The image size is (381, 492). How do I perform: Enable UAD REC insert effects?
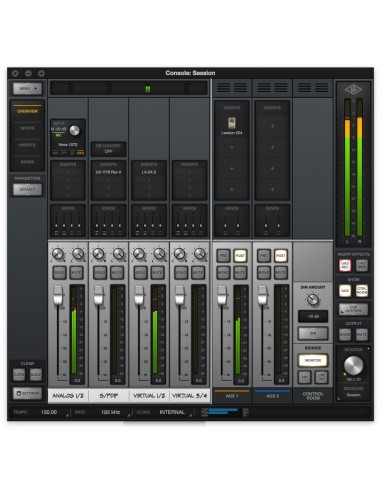(x=345, y=265)
